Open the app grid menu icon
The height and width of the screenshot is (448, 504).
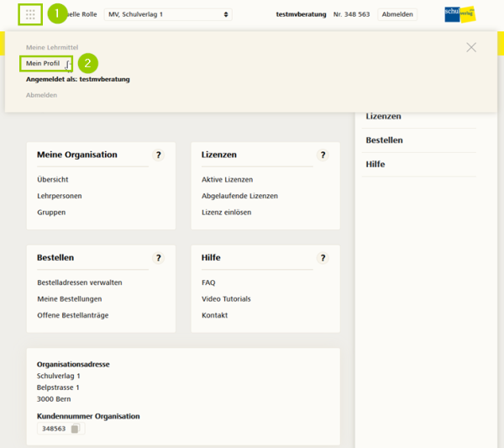point(30,14)
